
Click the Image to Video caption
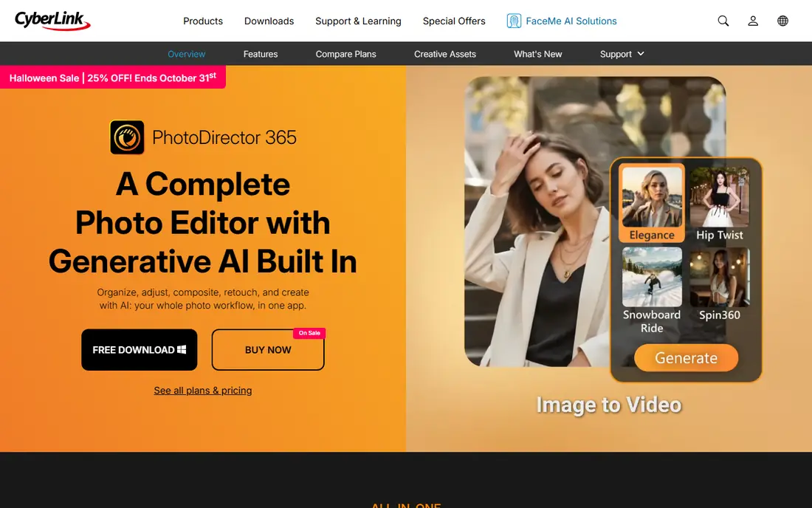tap(608, 405)
